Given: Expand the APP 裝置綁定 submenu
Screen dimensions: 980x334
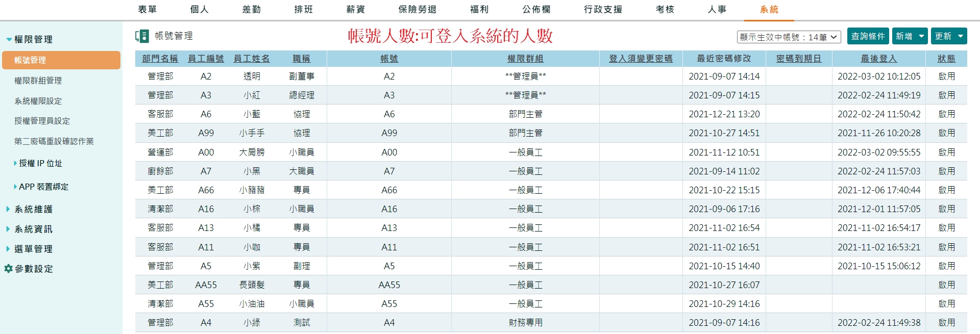Looking at the screenshot, I should (15, 187).
